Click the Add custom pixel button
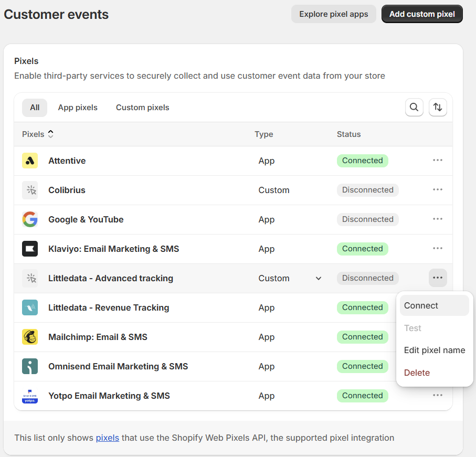This screenshot has width=476, height=457. (422, 14)
